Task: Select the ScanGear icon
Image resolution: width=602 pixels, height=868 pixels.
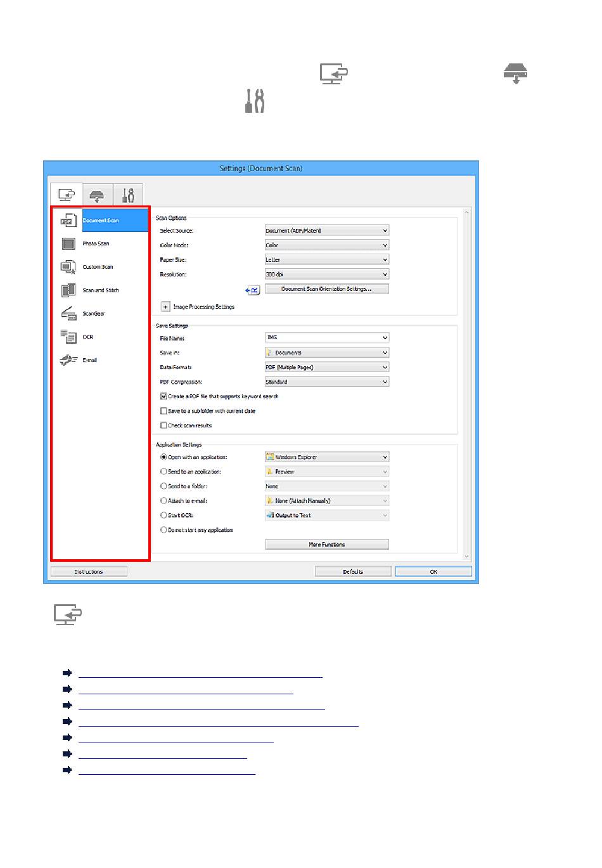Action: pyautogui.click(x=68, y=314)
